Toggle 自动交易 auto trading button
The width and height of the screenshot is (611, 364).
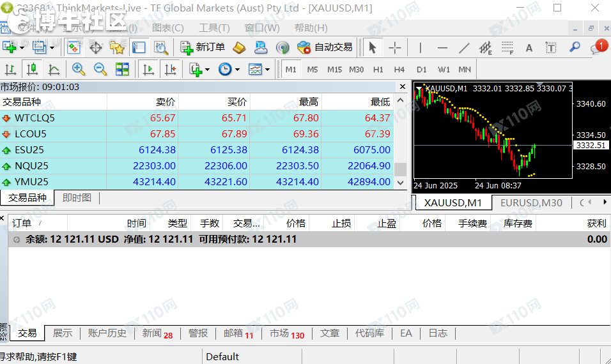coord(325,47)
